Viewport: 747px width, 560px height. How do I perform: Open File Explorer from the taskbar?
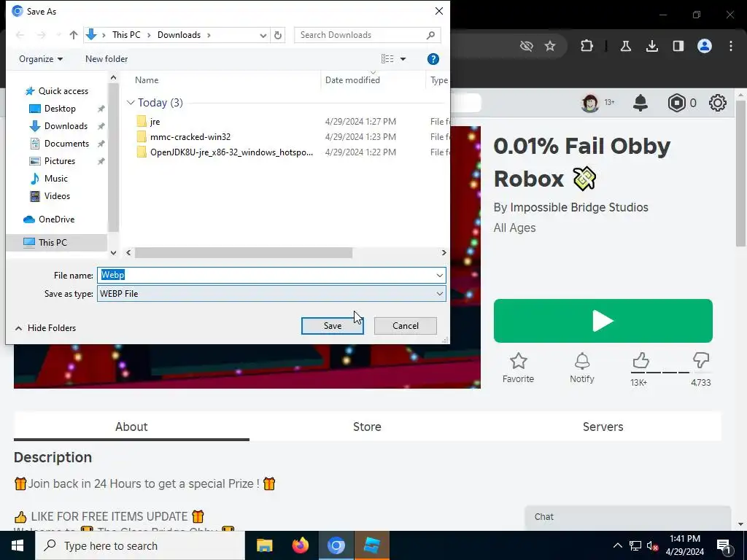pyautogui.click(x=264, y=545)
